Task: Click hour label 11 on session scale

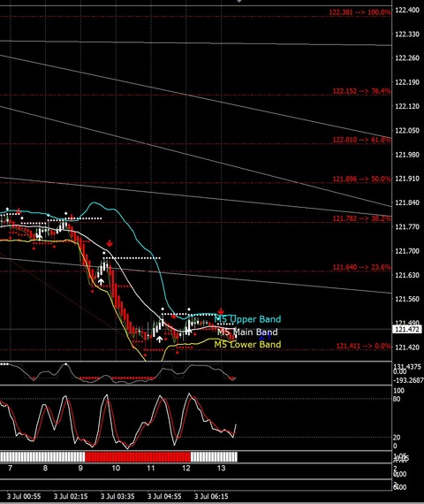Action: (151, 468)
